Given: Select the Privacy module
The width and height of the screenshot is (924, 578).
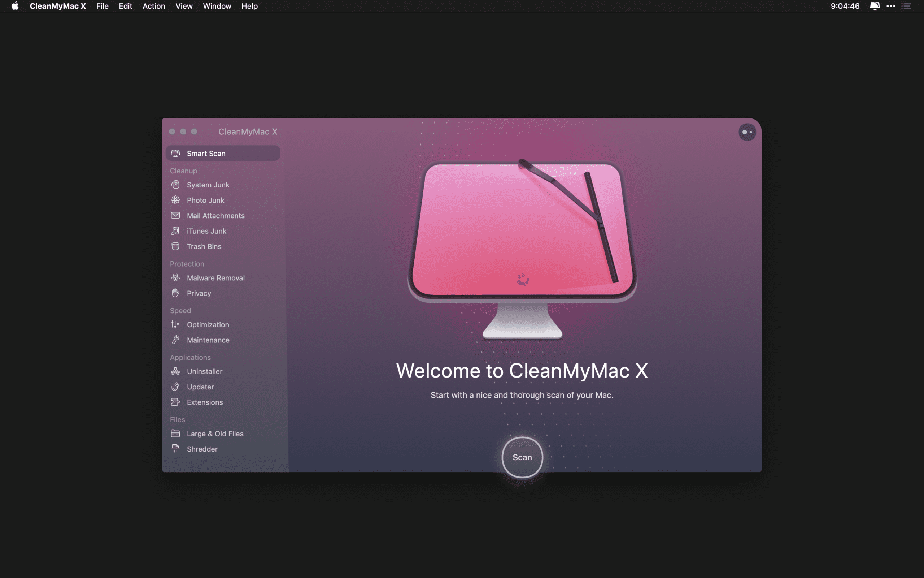Looking at the screenshot, I should point(223,293).
